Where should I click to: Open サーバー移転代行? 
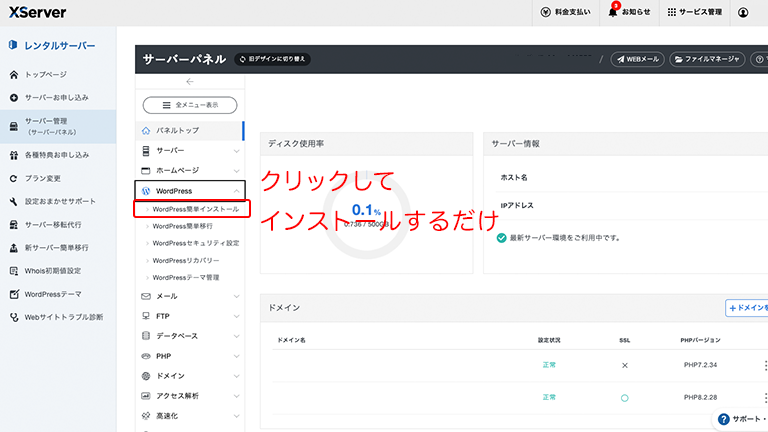click(53, 225)
